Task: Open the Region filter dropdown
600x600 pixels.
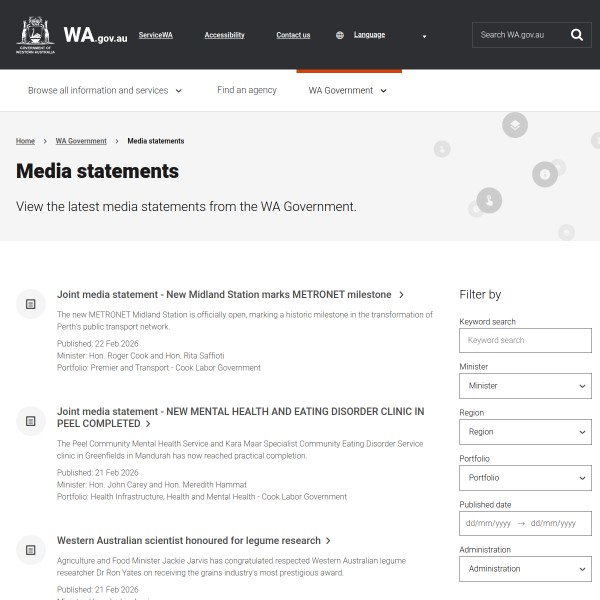Action: 525,432
